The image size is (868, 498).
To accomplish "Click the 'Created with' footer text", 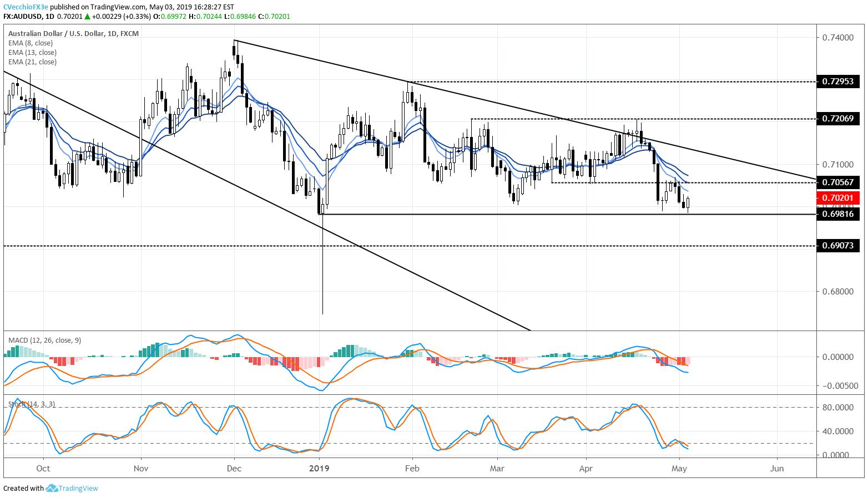I will (x=23, y=489).
